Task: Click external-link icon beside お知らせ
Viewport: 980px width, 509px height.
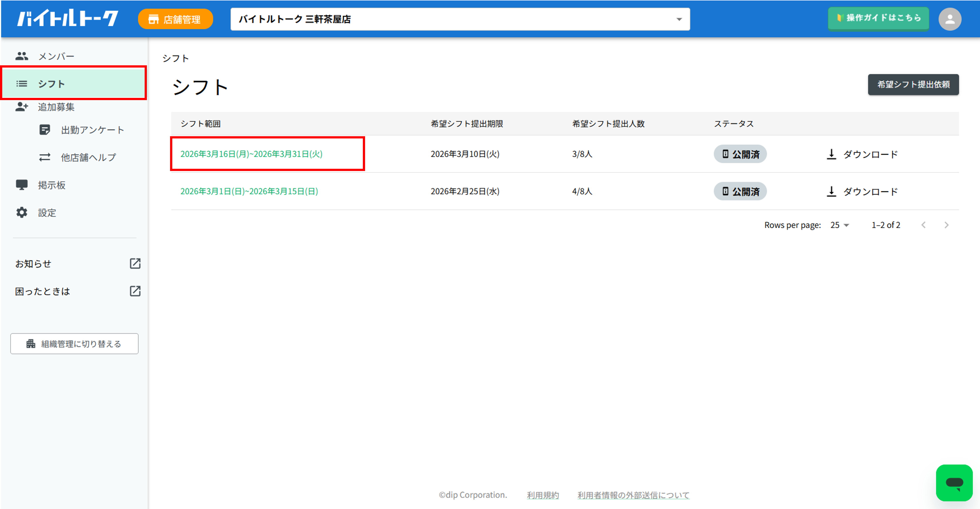Action: tap(135, 263)
